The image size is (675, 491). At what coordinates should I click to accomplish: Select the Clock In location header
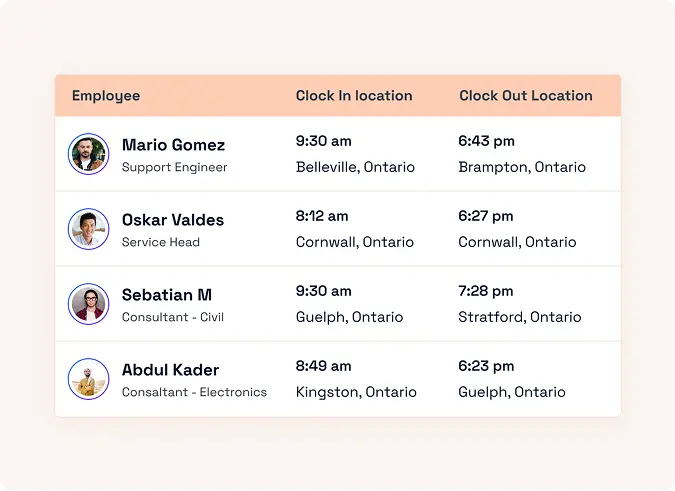pos(354,96)
